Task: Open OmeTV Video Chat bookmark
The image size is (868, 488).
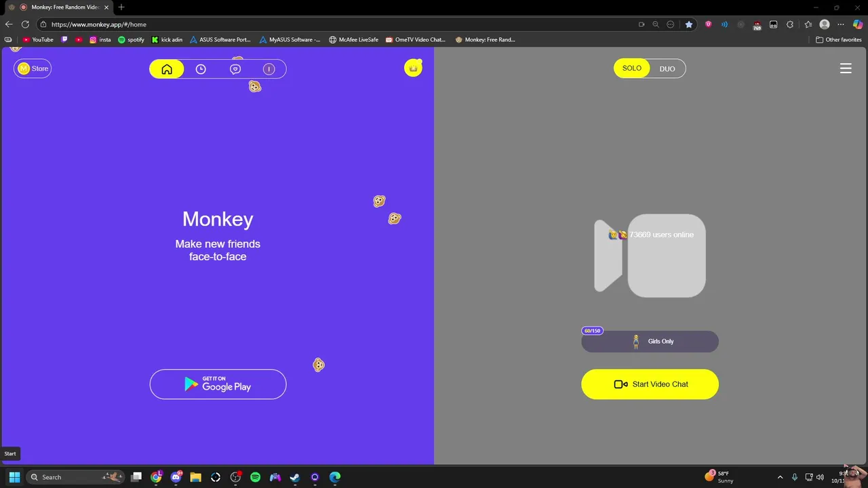Action: pos(416,40)
